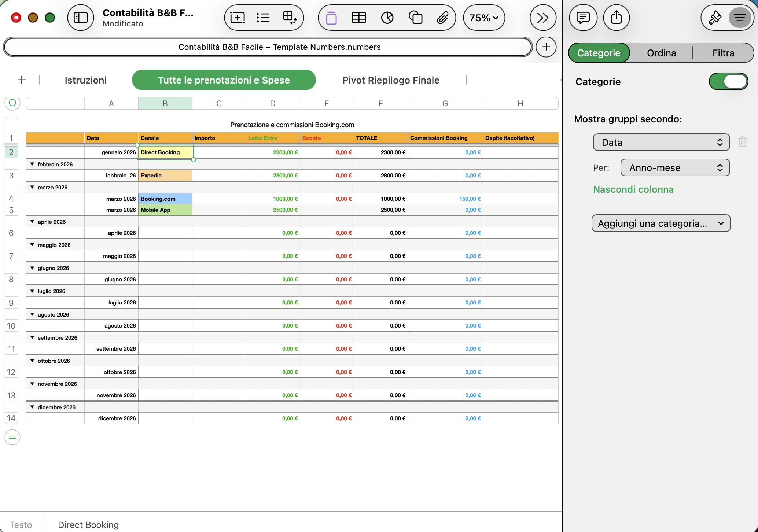Click the Nascondi colonna link
This screenshot has width=758, height=532.
tap(633, 189)
